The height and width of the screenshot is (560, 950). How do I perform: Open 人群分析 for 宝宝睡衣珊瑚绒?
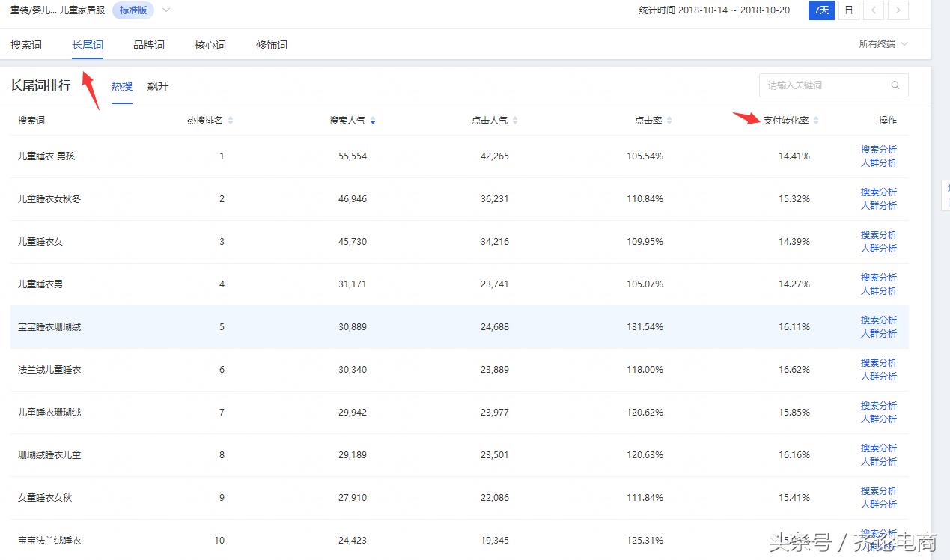click(878, 334)
